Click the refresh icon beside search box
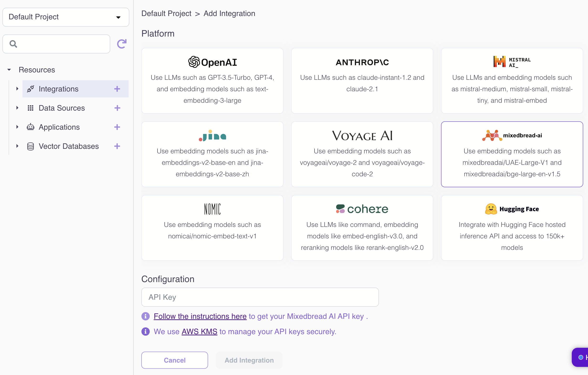 click(x=122, y=44)
